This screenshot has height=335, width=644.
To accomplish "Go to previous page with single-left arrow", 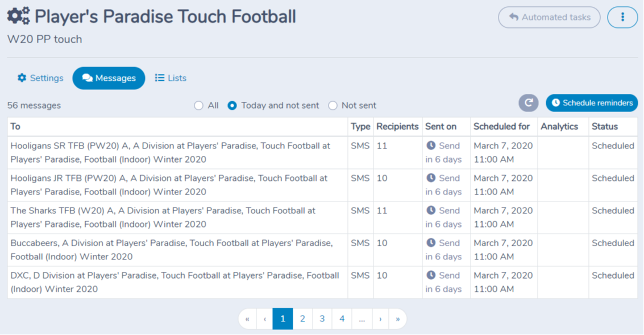I will tap(265, 319).
